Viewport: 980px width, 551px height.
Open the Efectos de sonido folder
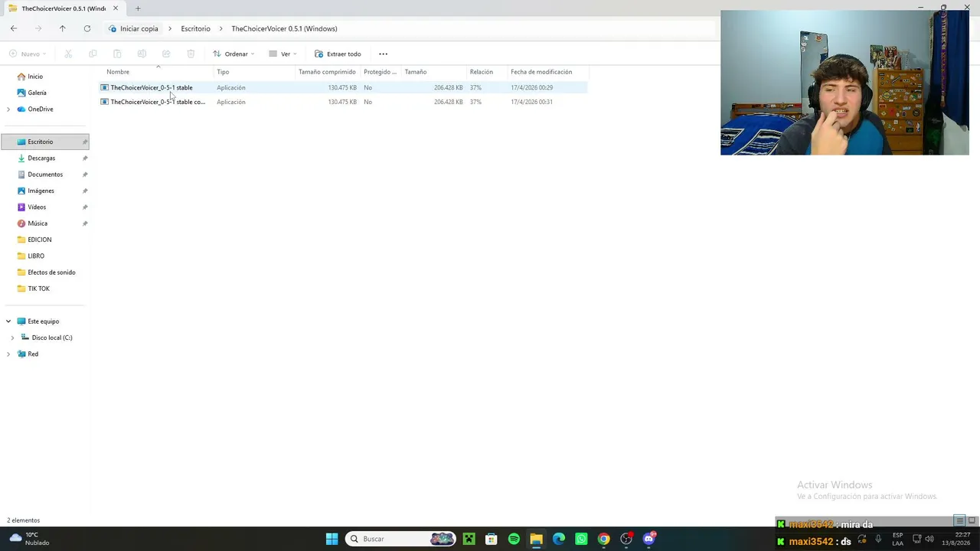[x=51, y=272]
